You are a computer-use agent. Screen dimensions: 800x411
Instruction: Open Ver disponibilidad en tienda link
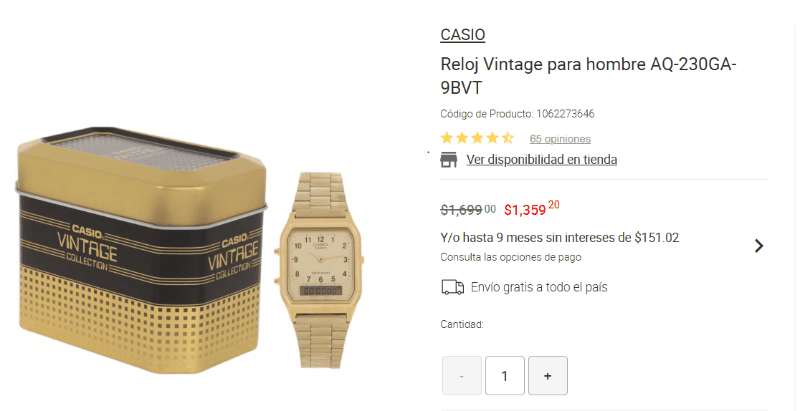[x=541, y=160]
